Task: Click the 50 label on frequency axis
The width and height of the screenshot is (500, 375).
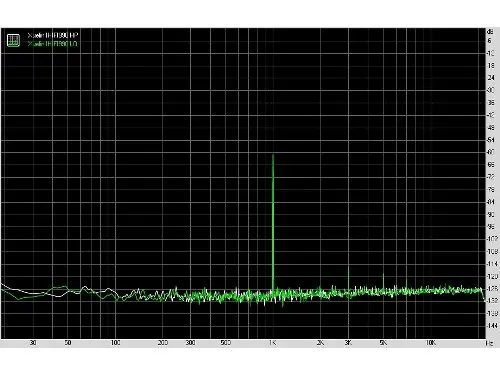Action: [x=68, y=343]
